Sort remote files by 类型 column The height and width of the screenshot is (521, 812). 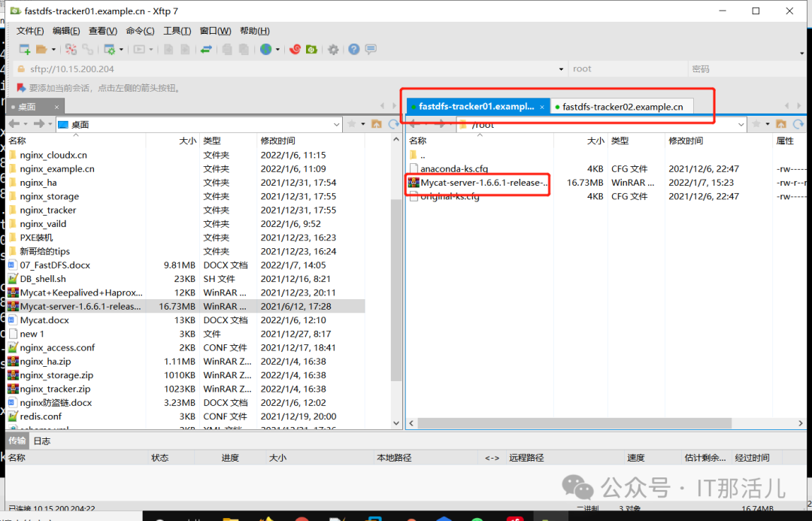point(635,141)
